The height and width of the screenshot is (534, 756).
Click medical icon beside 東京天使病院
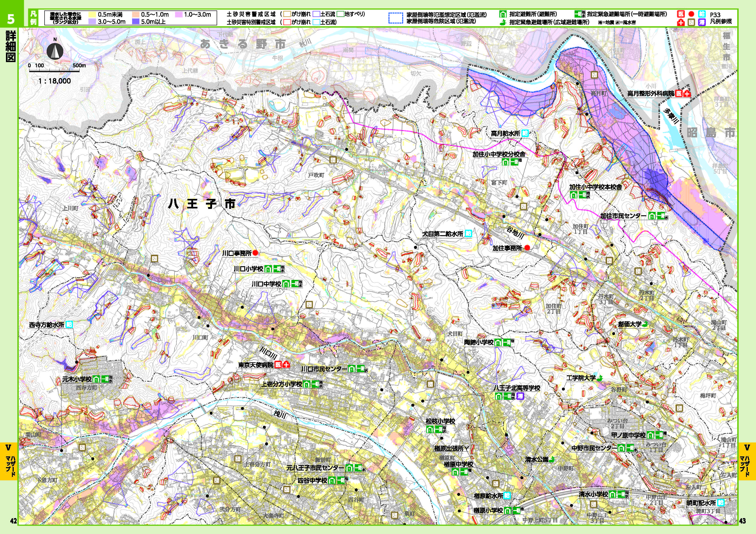point(278,365)
